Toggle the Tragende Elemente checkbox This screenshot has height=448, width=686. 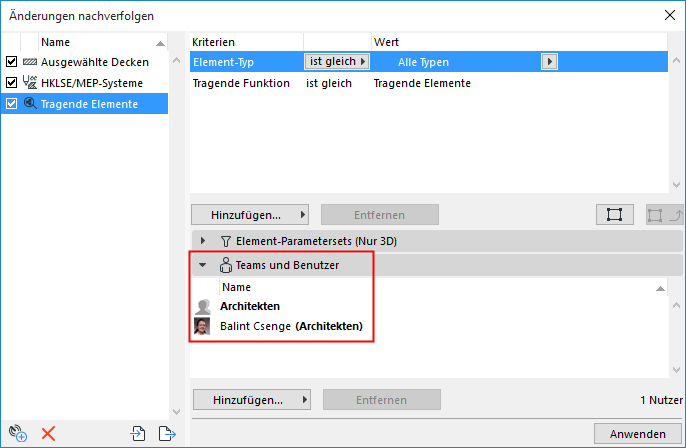pos(11,103)
